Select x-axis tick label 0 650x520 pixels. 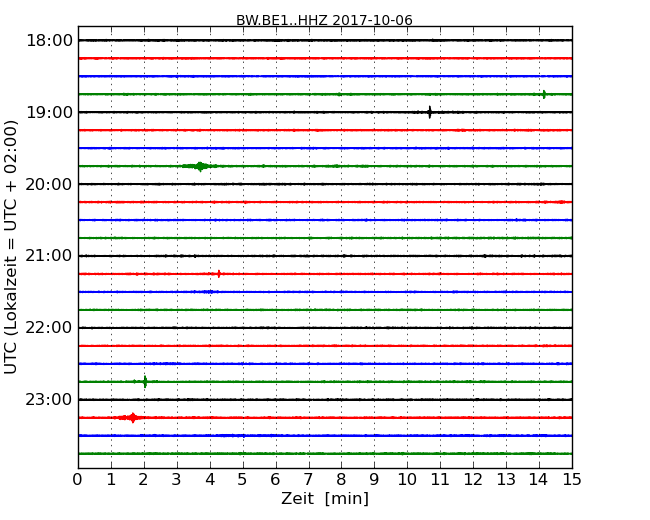pyautogui.click(x=78, y=479)
